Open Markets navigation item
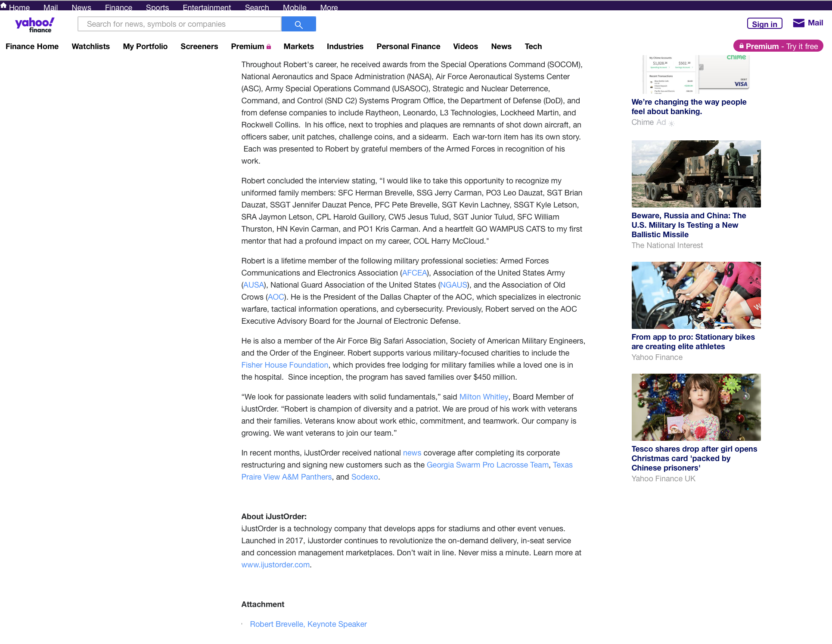The image size is (832, 644). 298,46
